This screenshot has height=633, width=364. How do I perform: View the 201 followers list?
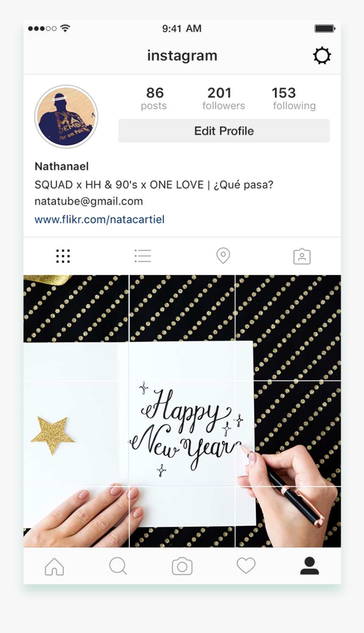[x=223, y=98]
